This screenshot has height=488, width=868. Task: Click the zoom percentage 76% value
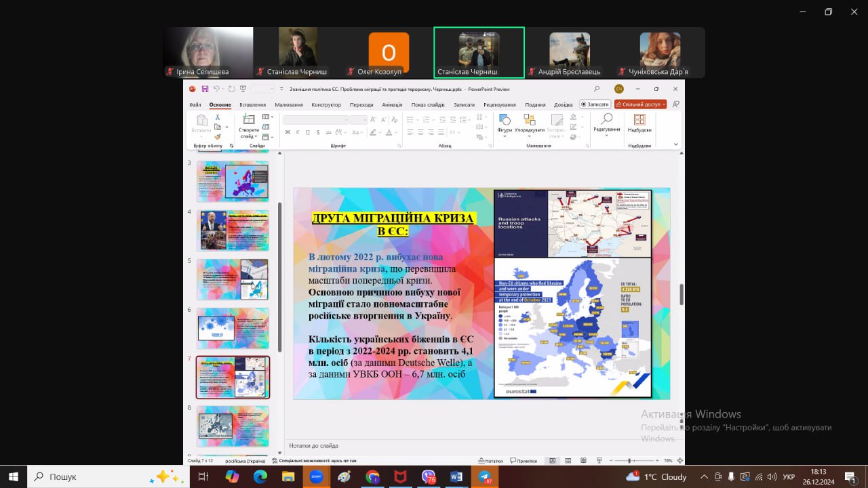coord(667,461)
